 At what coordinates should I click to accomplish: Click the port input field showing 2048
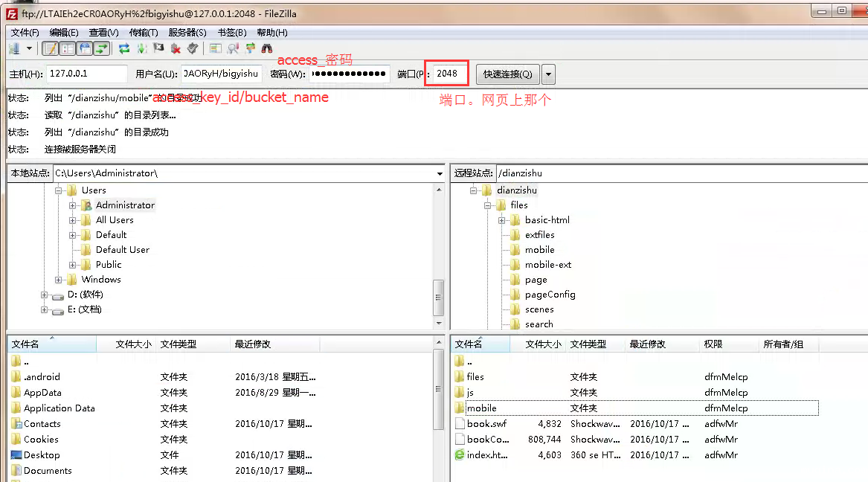(451, 74)
